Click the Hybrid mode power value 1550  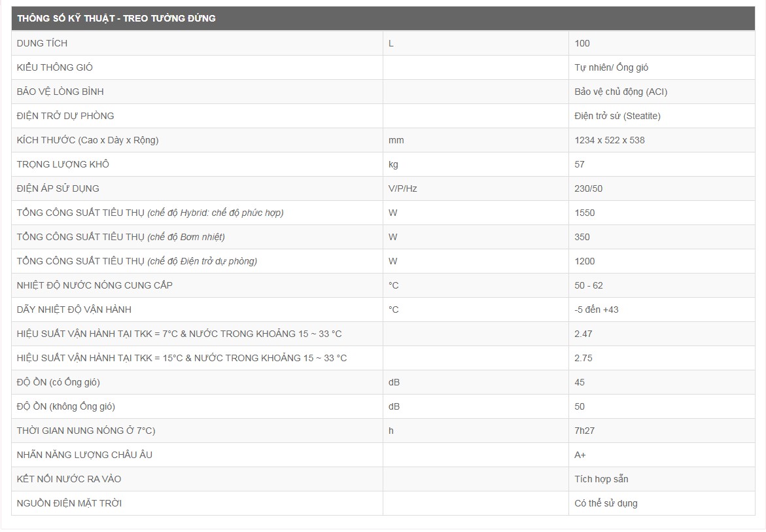pyautogui.click(x=585, y=213)
